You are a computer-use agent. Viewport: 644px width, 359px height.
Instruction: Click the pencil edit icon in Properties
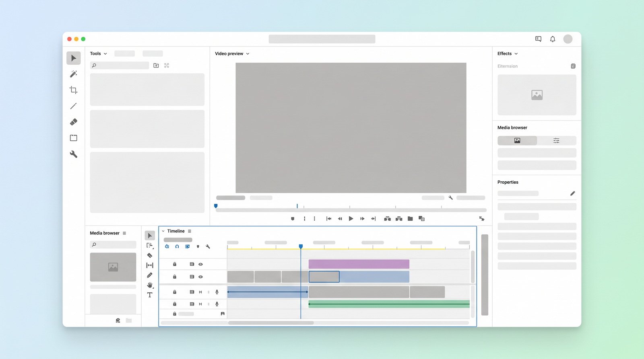click(x=573, y=193)
